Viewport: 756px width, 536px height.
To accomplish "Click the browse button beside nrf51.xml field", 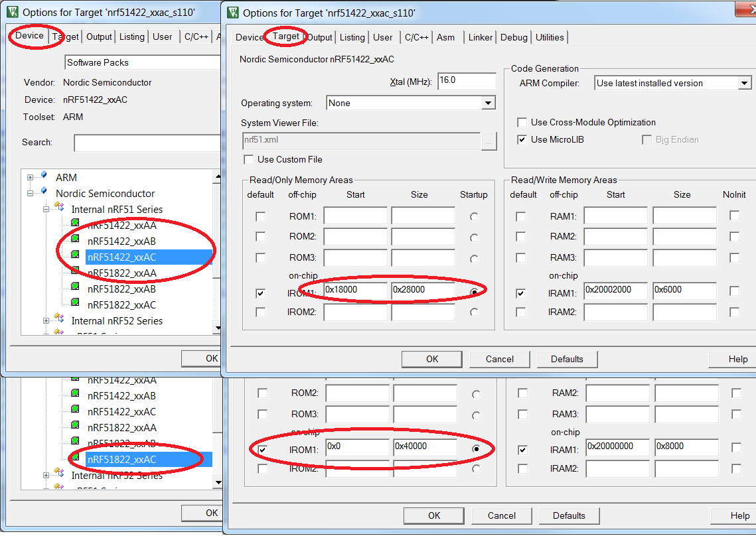I will (489, 142).
